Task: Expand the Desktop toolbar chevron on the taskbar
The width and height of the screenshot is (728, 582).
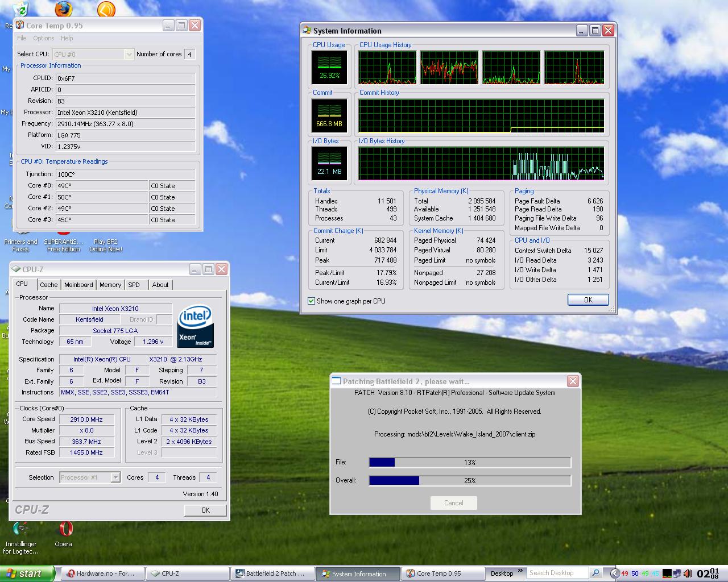Action: (x=520, y=571)
